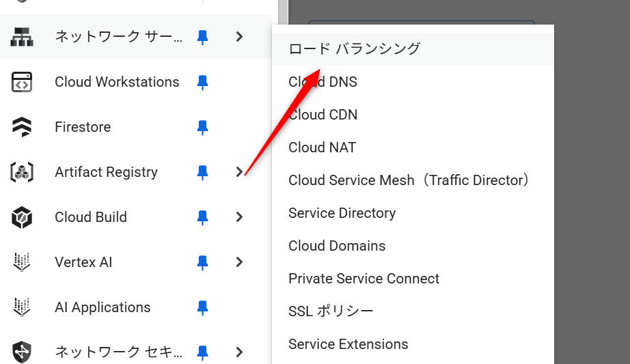
Task: Unpin AI Applications from the navigation menu
Action: (x=202, y=307)
